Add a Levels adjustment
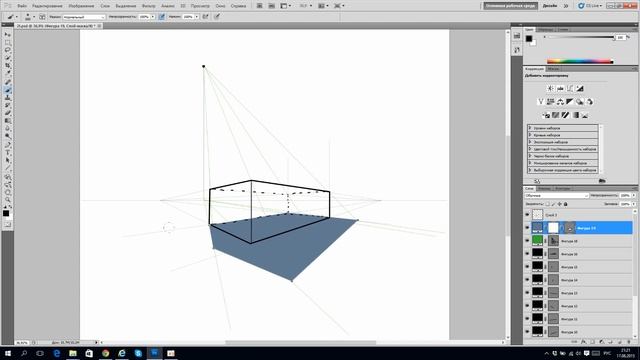 560,89
